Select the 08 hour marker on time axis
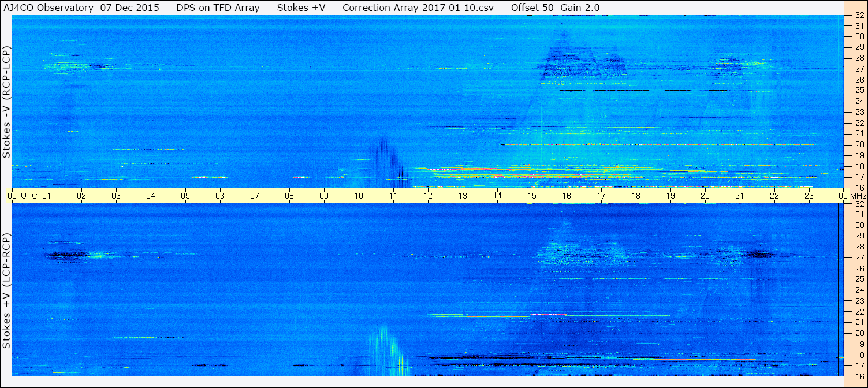 (x=289, y=196)
